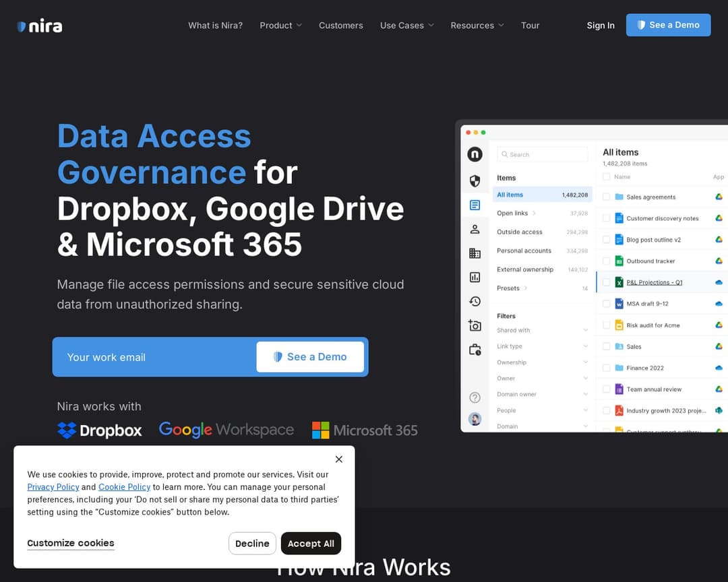Select External ownership in Items list
The image size is (728, 582).
542,269
